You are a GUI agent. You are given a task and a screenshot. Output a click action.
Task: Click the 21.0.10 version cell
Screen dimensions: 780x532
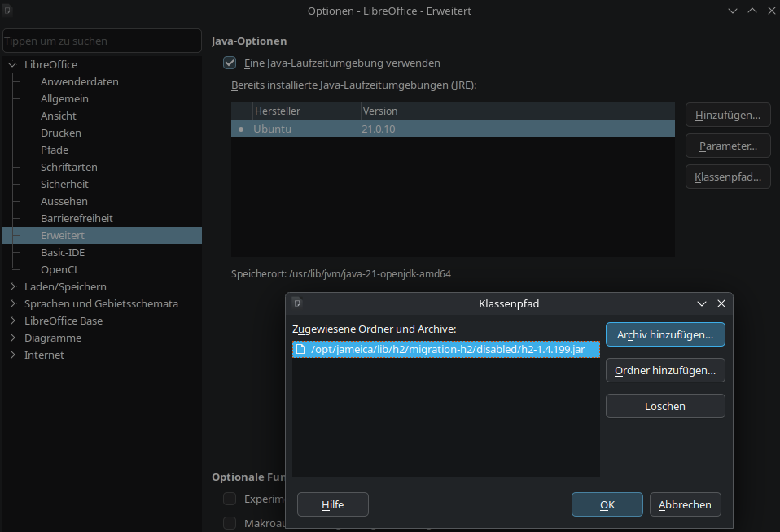tap(378, 129)
